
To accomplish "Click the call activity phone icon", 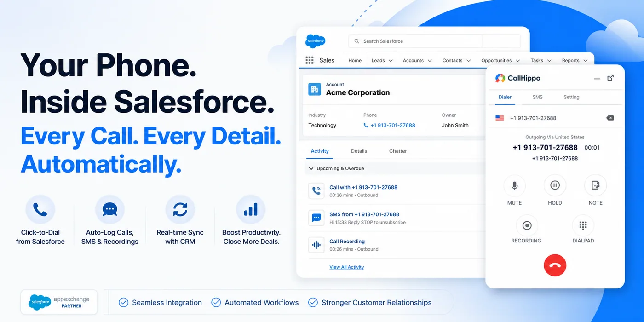I will tap(316, 191).
